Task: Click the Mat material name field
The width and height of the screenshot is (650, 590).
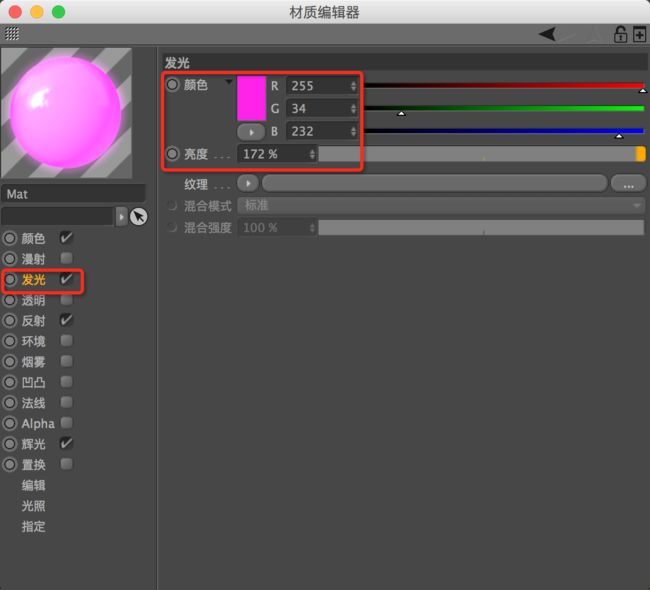Action: (x=73, y=194)
